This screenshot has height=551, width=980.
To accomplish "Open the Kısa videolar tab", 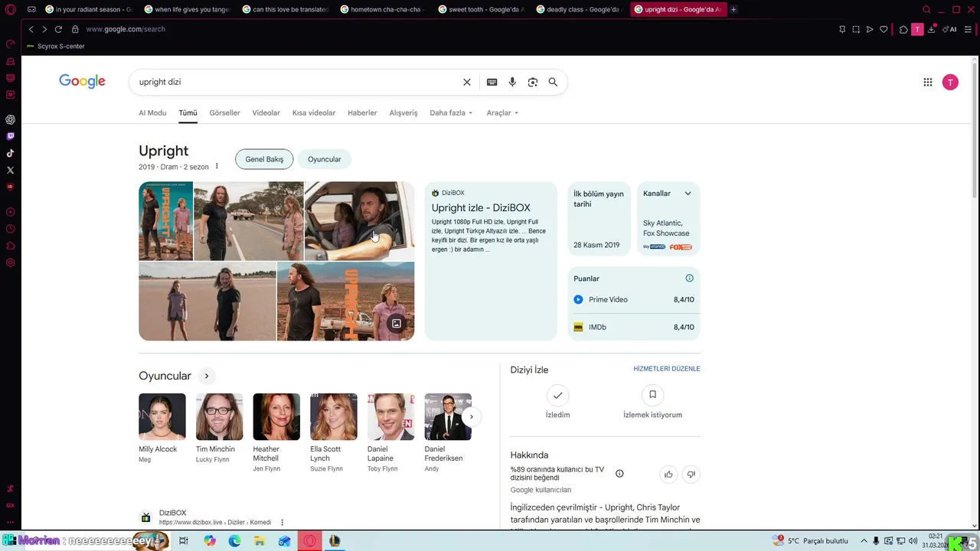I will click(x=314, y=112).
